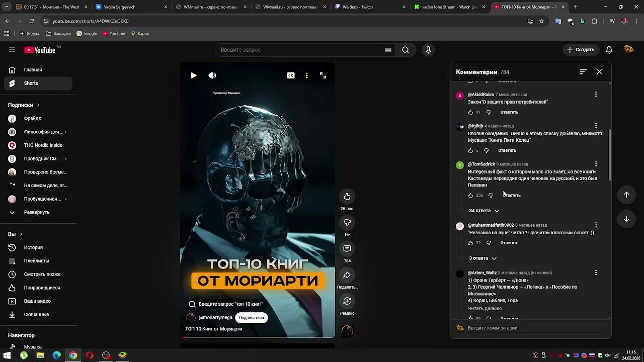This screenshot has height=362, width=644.
Task: Reload the page button
Action: pyautogui.click(x=31, y=21)
